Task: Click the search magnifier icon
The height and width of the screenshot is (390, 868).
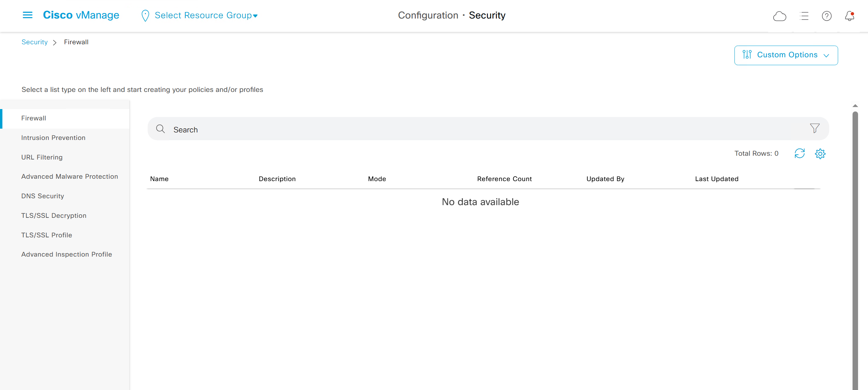Action: [x=160, y=129]
